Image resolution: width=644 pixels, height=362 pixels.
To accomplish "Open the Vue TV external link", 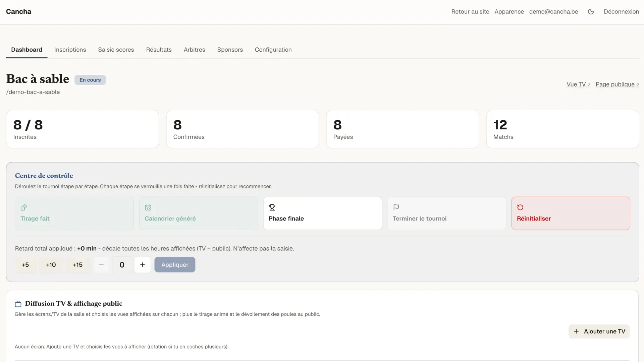I will pos(578,84).
